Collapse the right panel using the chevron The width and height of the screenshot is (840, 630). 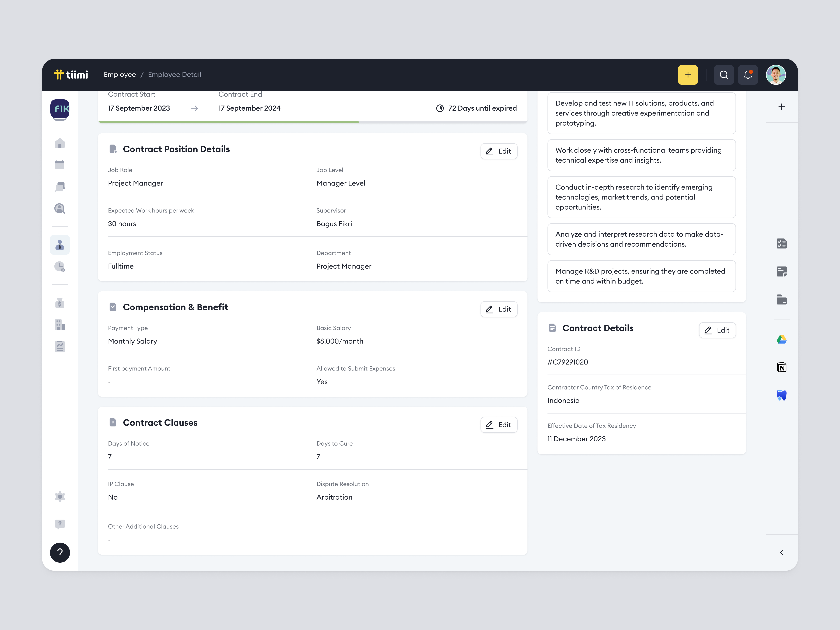(782, 552)
